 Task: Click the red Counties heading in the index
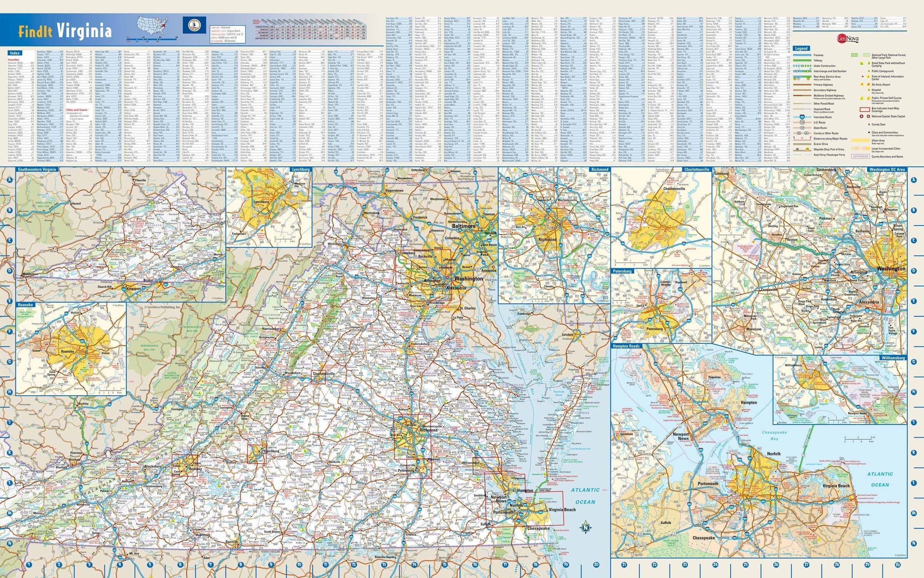pyautogui.click(x=13, y=60)
